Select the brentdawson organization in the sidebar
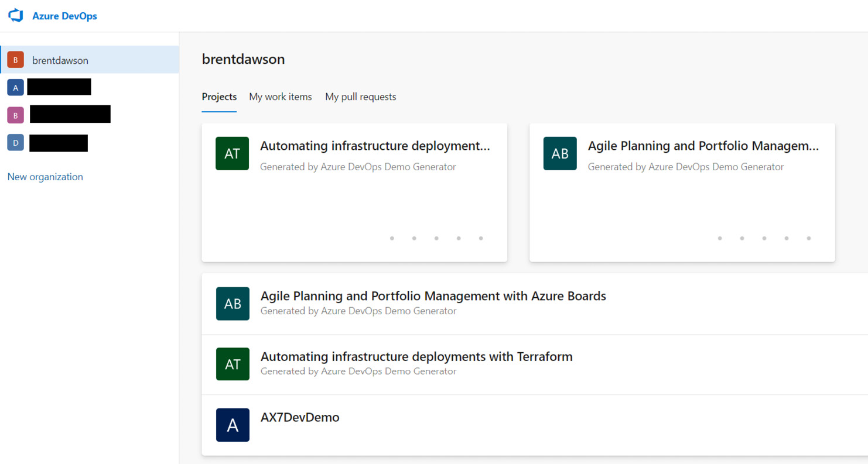 pyautogui.click(x=90, y=60)
